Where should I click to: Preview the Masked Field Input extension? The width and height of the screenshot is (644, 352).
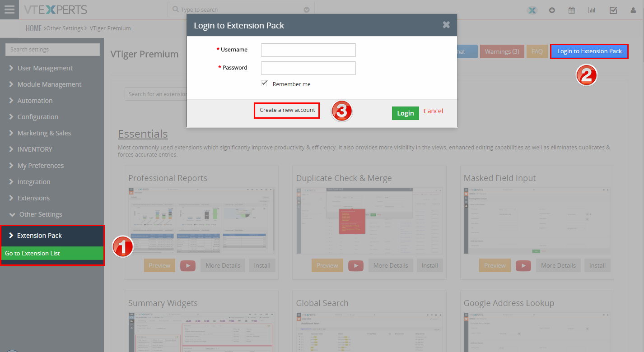pos(495,265)
